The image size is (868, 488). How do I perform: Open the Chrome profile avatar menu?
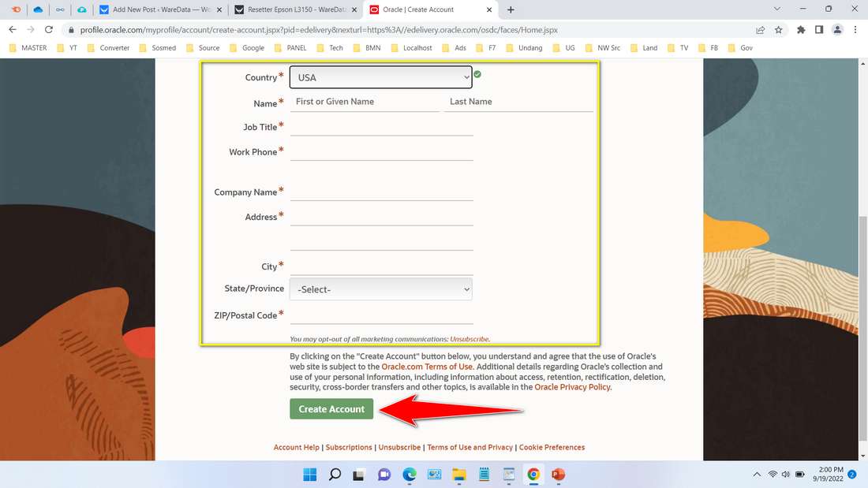tap(838, 28)
